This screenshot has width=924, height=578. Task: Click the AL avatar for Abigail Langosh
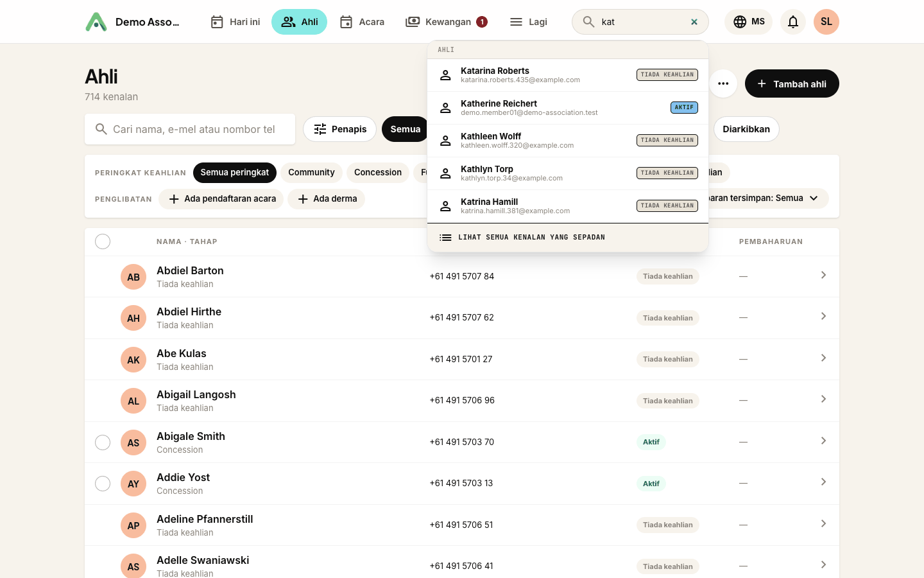click(133, 401)
